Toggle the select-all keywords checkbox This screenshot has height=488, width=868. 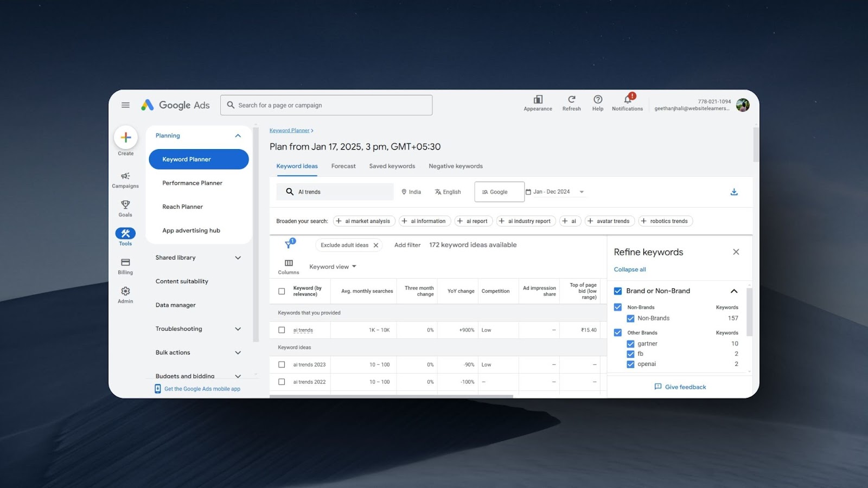click(282, 291)
